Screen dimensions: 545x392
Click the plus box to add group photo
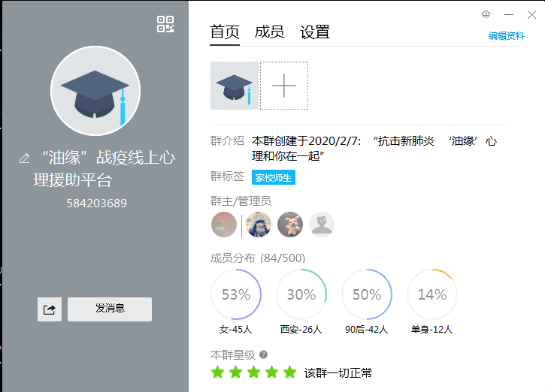click(x=284, y=86)
